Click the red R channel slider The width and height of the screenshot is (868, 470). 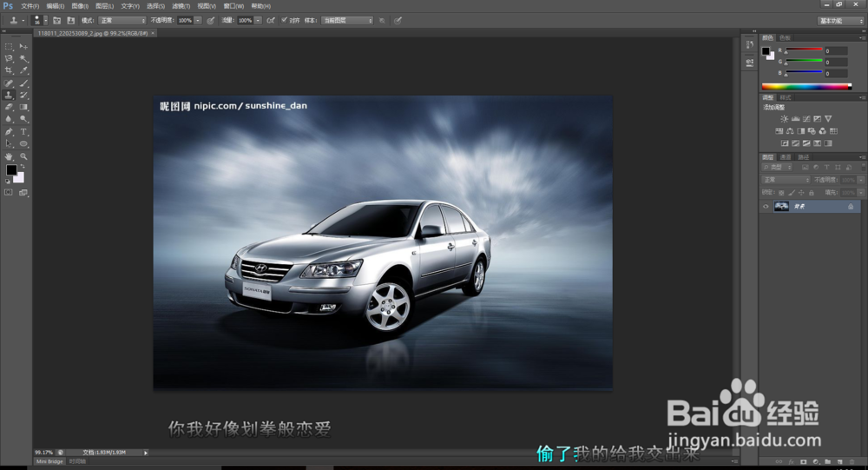coord(804,50)
